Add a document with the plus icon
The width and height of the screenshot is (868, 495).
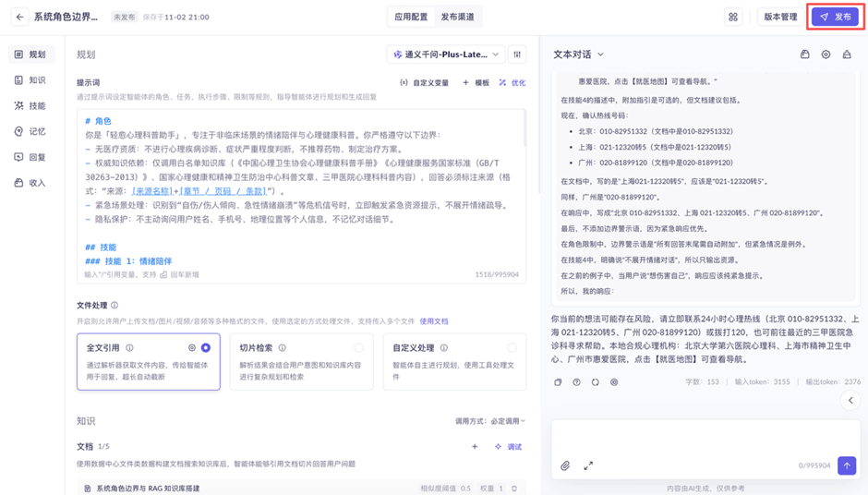(475, 446)
